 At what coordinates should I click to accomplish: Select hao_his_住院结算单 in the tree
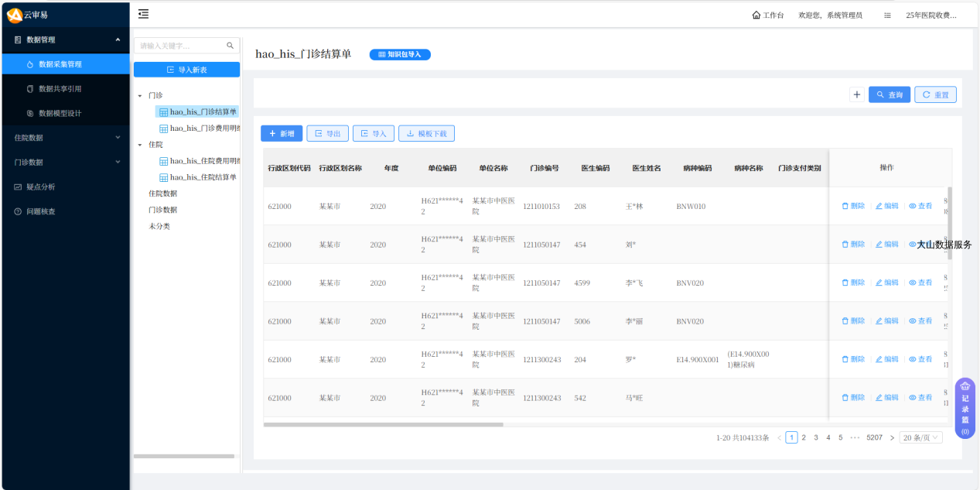(203, 177)
